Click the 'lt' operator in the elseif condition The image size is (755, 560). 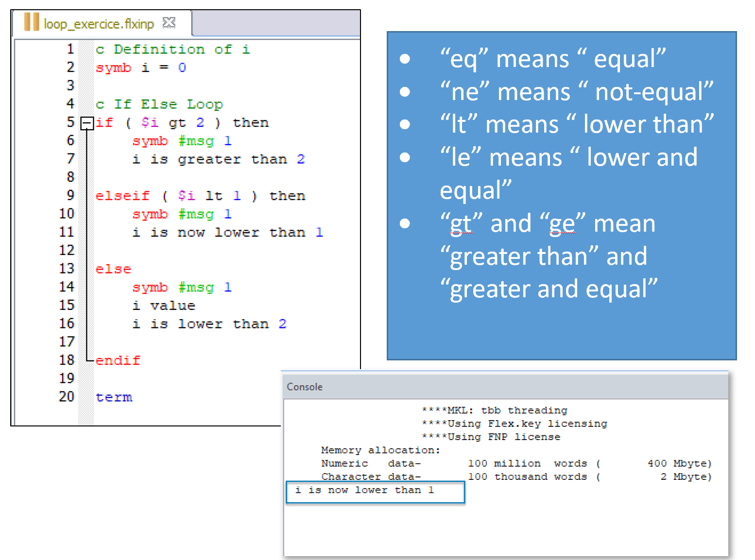(213, 196)
